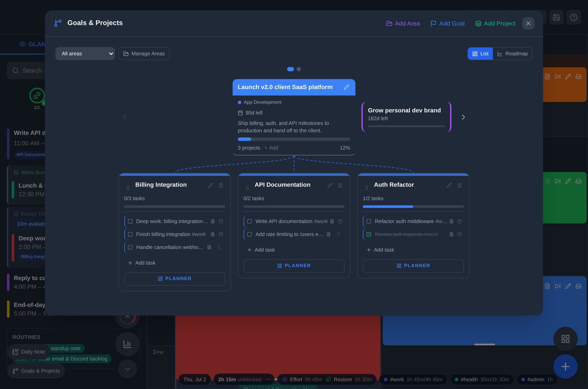The width and height of the screenshot is (588, 389).
Task: Schedule the Write API documentation task
Action: pyautogui.click(x=340, y=221)
